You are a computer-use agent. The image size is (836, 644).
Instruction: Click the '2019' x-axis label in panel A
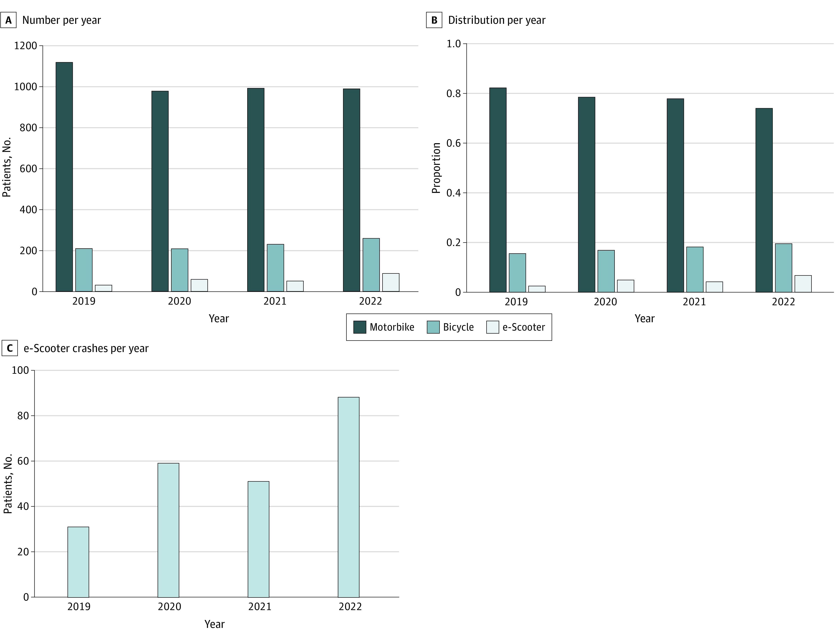click(x=84, y=302)
